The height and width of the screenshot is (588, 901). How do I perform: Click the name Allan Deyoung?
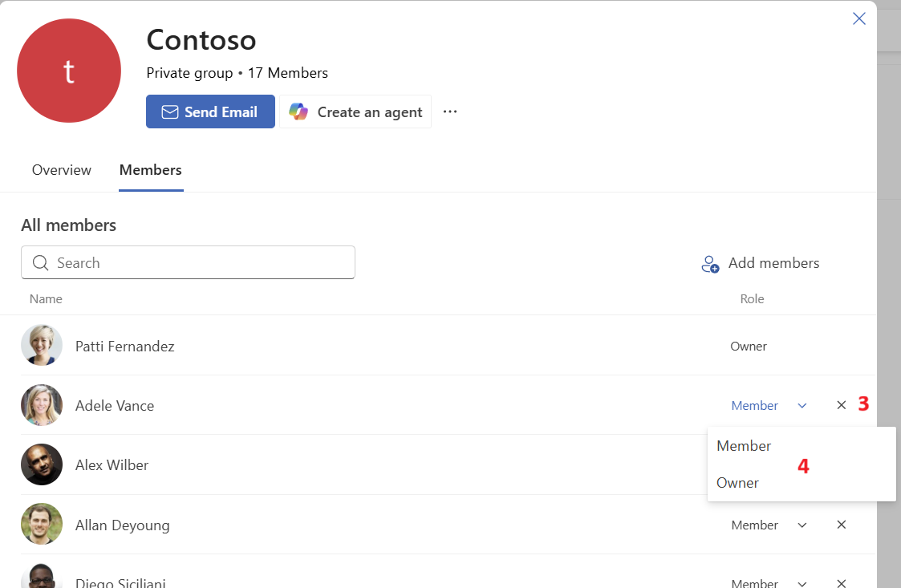pyautogui.click(x=123, y=525)
